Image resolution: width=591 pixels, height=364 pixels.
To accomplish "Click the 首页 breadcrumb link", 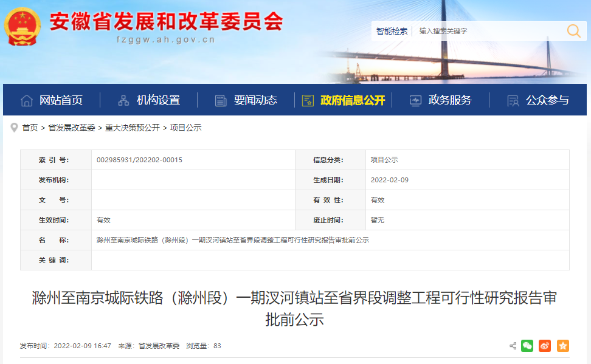I will [30, 128].
